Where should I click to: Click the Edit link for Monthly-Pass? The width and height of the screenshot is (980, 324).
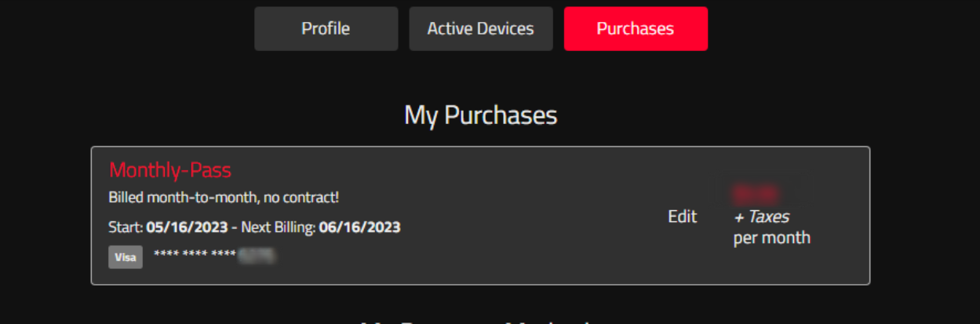(682, 217)
